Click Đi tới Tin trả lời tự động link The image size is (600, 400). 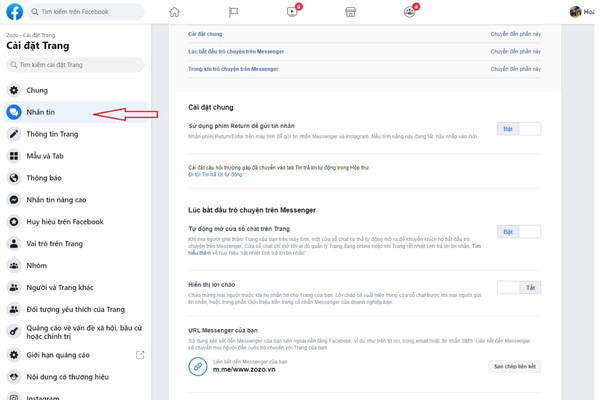tap(215, 175)
